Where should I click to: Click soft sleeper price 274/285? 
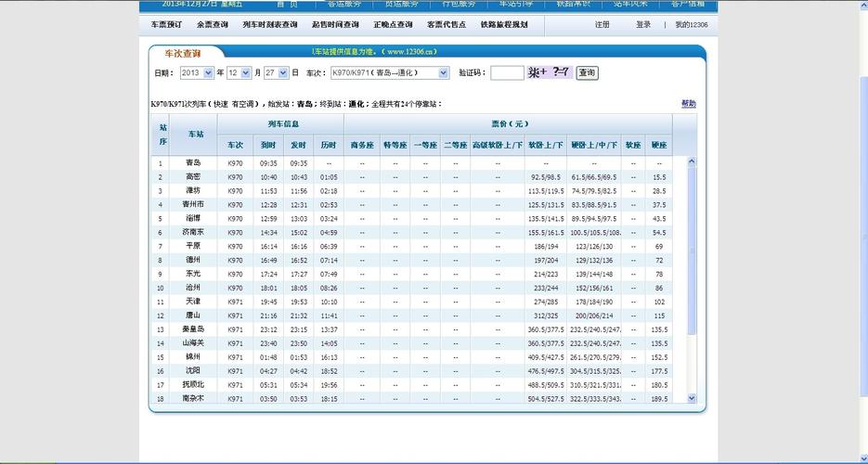pyautogui.click(x=546, y=302)
